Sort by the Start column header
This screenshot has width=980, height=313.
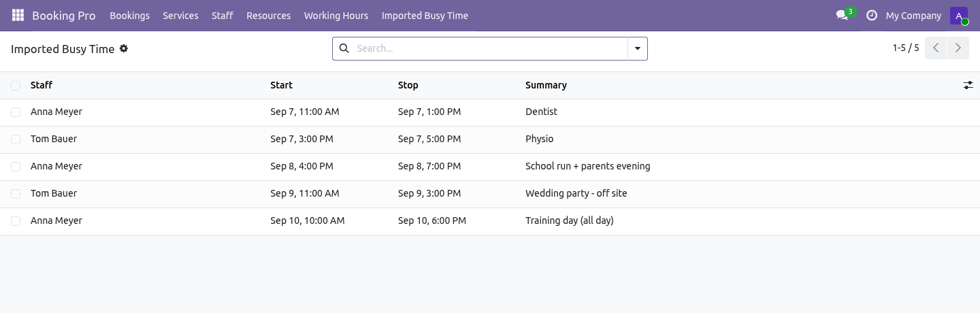coord(281,85)
